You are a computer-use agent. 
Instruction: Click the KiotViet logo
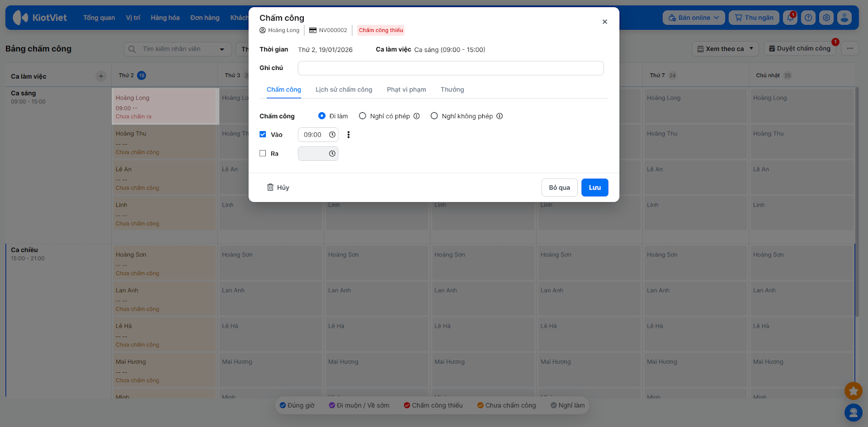(x=40, y=18)
